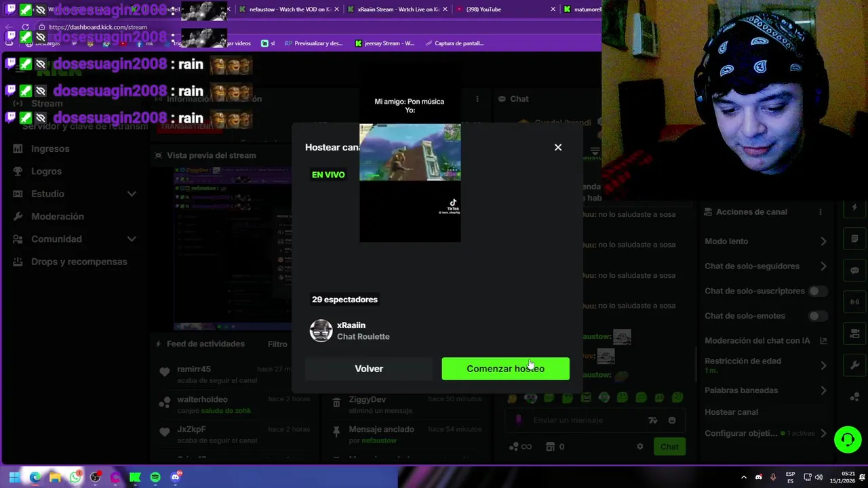Screen dimensions: 868x488
Task: Click the green Chat send button
Action: point(669,447)
